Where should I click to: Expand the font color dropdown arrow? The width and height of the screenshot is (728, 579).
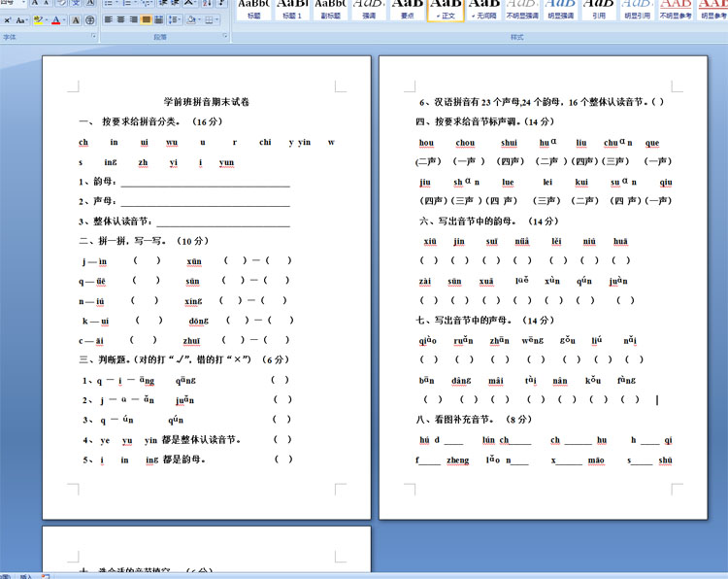click(x=64, y=20)
